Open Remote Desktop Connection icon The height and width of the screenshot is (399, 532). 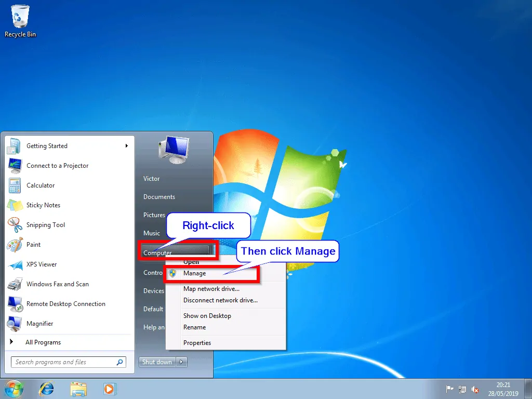[14, 304]
